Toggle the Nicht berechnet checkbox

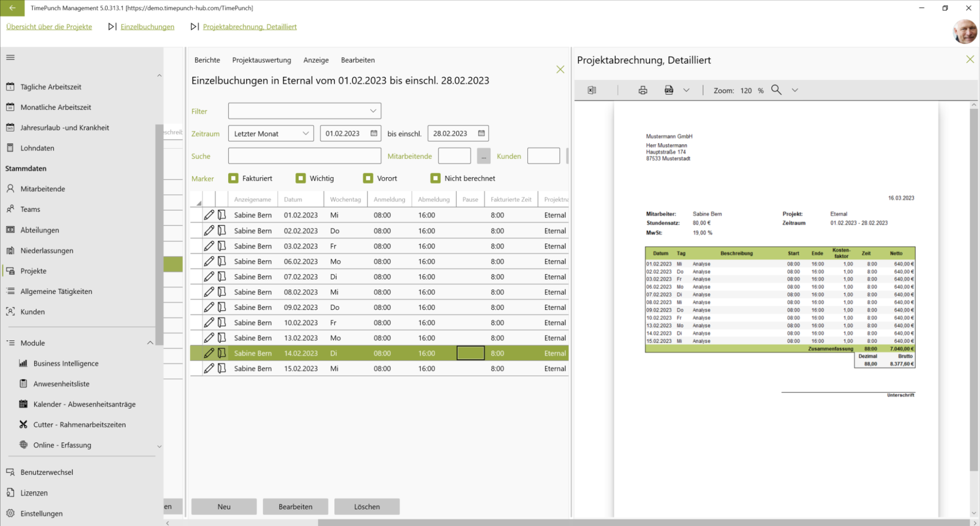pyautogui.click(x=435, y=178)
